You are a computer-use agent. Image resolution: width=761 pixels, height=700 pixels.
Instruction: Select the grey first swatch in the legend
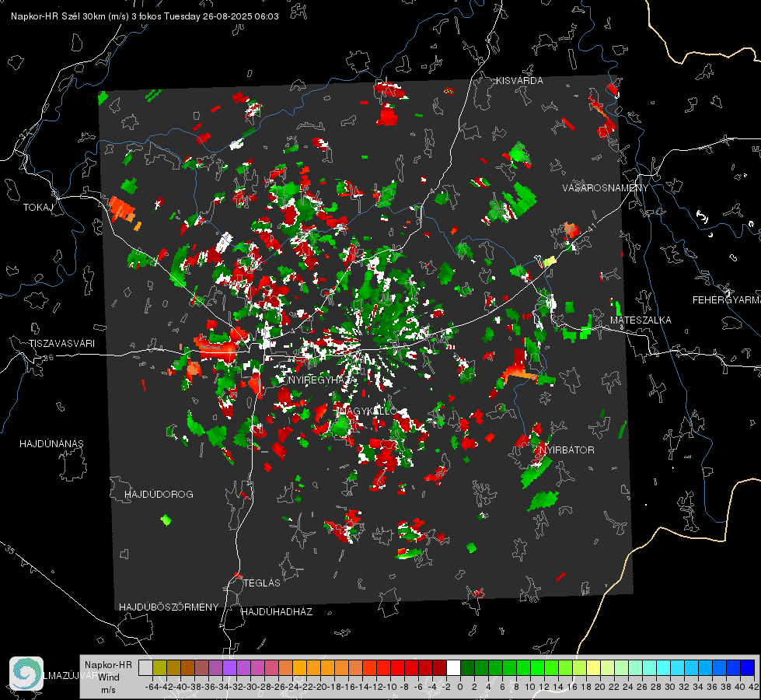(x=145, y=668)
